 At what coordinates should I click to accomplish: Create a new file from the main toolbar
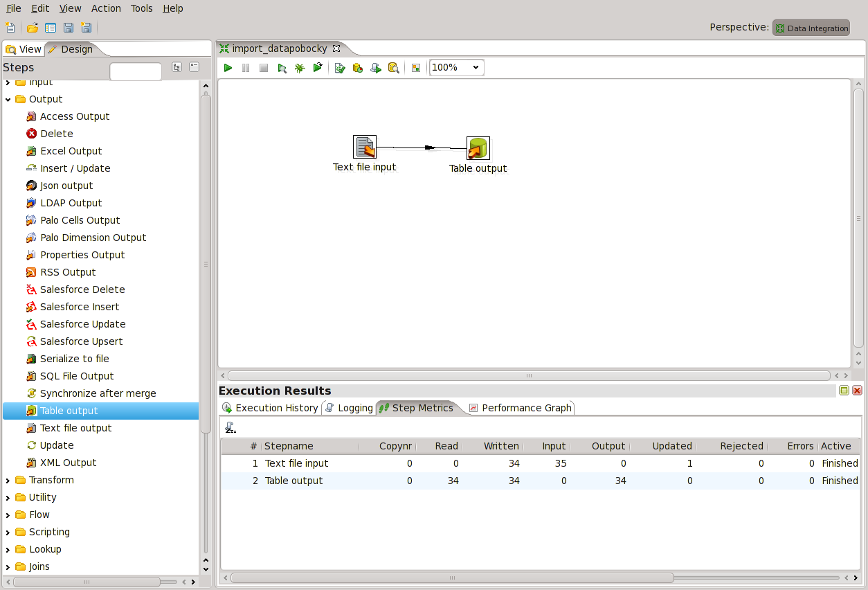(x=10, y=28)
